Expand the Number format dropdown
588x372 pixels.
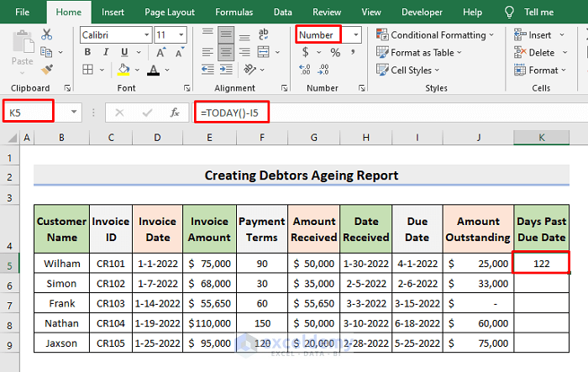coord(356,34)
